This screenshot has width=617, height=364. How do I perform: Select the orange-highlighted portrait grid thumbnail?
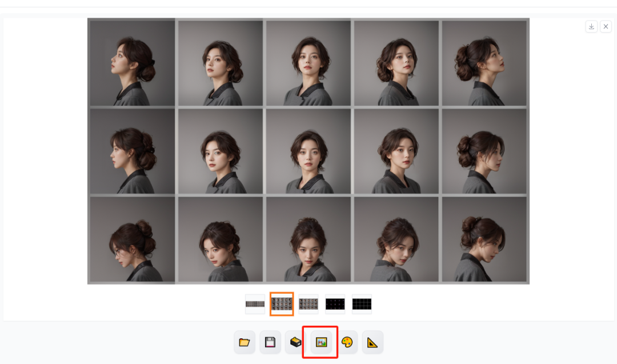click(x=282, y=304)
